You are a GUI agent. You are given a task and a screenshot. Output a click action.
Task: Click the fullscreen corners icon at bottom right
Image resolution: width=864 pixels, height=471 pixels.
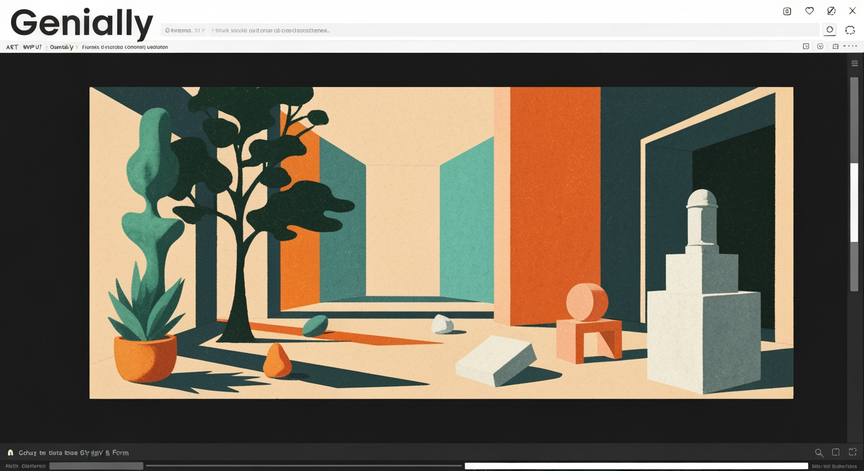click(852, 452)
